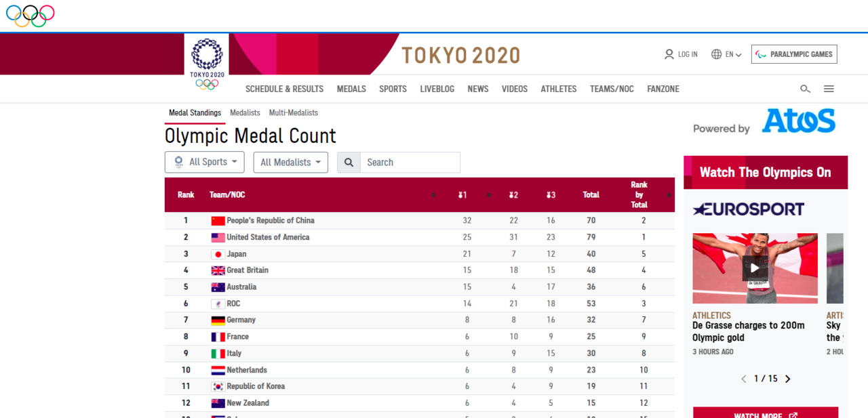
Task: Open the SCHEDULE & RESULTS menu
Action: click(x=284, y=89)
